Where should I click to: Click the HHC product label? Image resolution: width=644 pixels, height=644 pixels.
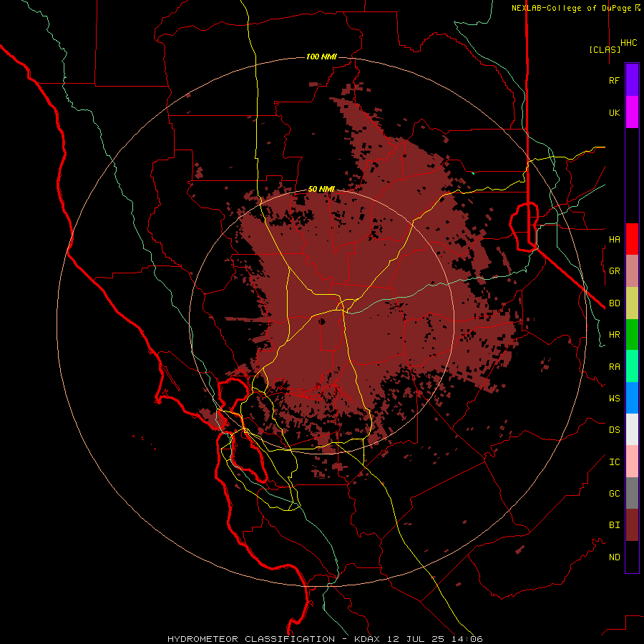tap(628, 43)
